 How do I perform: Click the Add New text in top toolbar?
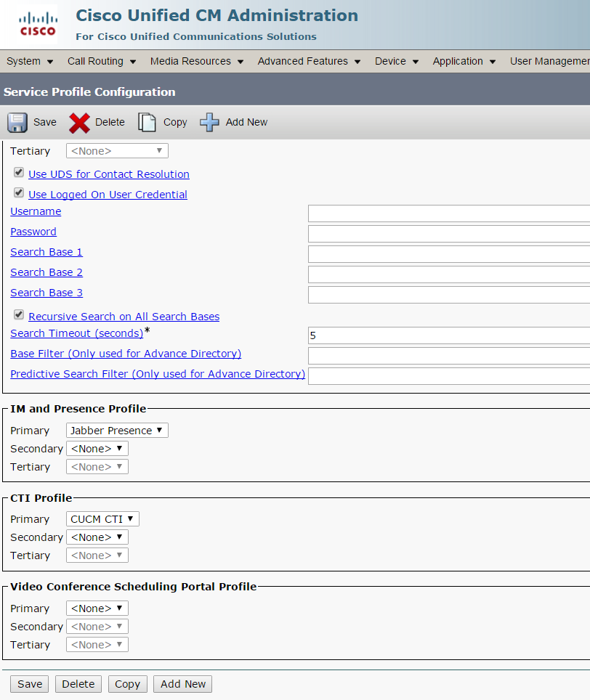click(246, 122)
